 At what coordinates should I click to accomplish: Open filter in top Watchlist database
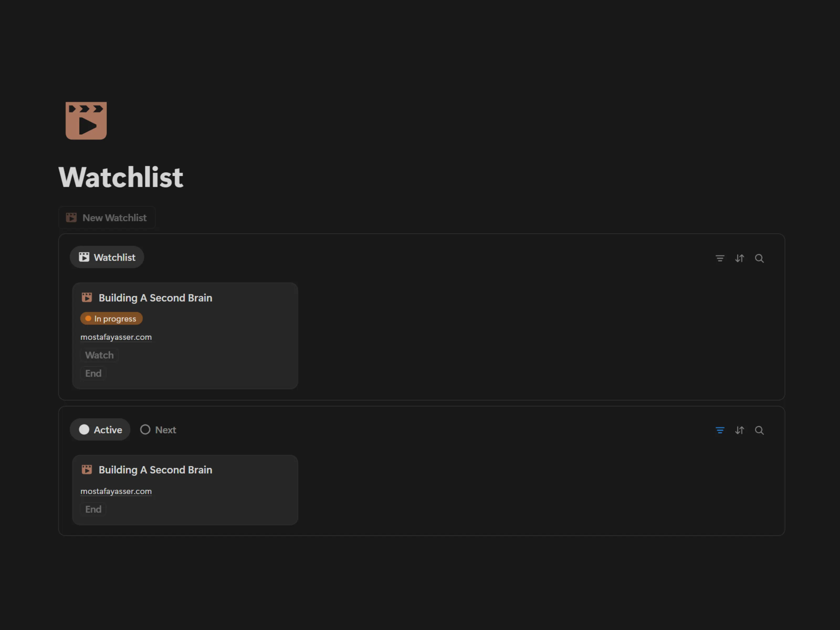point(720,259)
